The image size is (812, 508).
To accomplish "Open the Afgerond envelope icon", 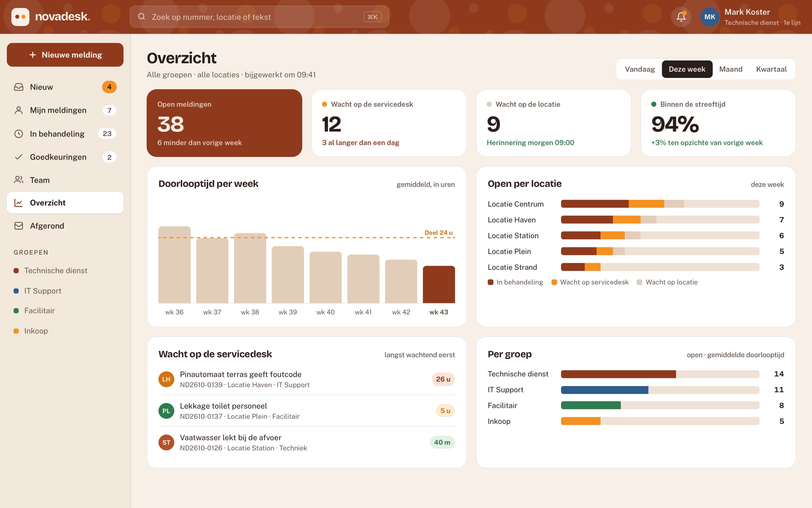I will pyautogui.click(x=19, y=226).
